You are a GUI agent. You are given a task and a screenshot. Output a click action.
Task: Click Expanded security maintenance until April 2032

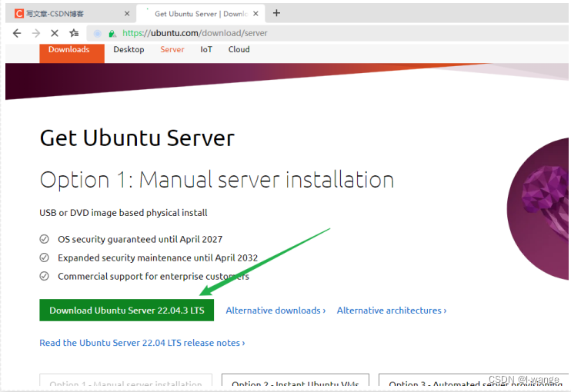click(158, 257)
